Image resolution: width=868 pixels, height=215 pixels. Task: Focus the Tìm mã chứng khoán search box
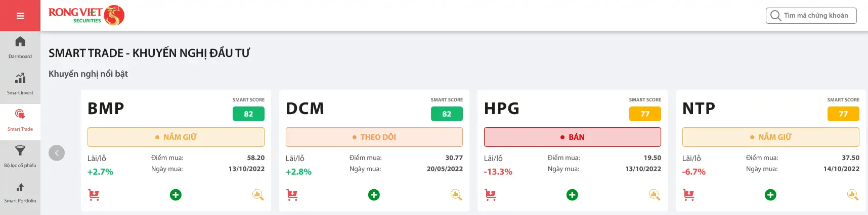click(811, 16)
